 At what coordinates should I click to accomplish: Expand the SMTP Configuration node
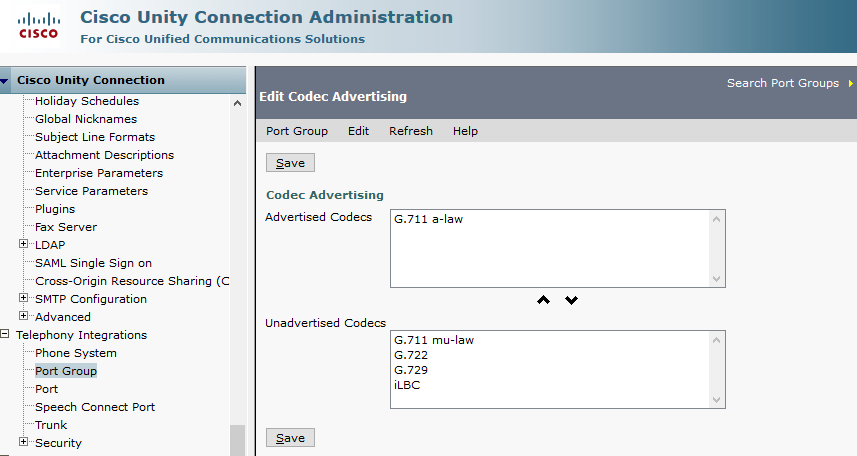click(23, 298)
